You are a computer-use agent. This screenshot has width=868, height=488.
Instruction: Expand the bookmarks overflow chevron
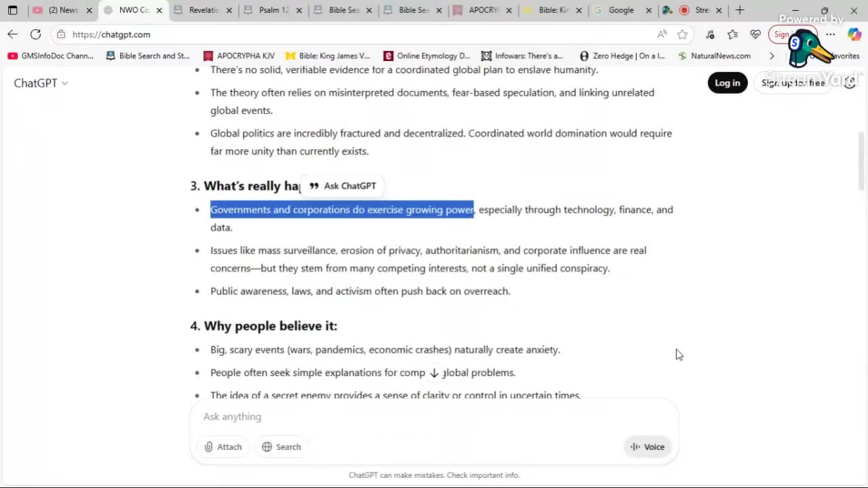coord(771,56)
